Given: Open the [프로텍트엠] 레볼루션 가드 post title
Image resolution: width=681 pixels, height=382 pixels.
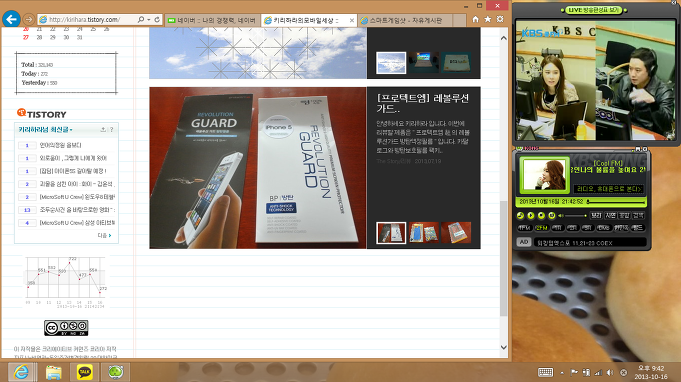Looking at the screenshot, I should coord(423,103).
